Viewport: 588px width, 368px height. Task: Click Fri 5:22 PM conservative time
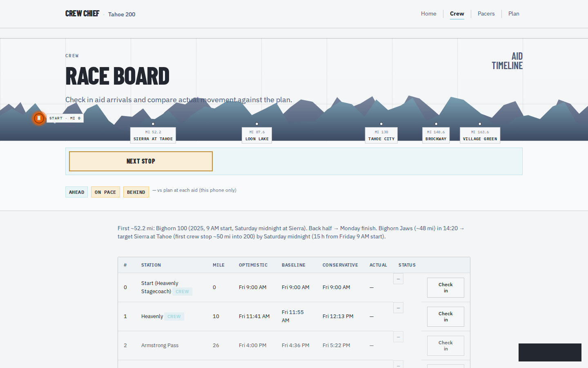pyautogui.click(x=336, y=346)
